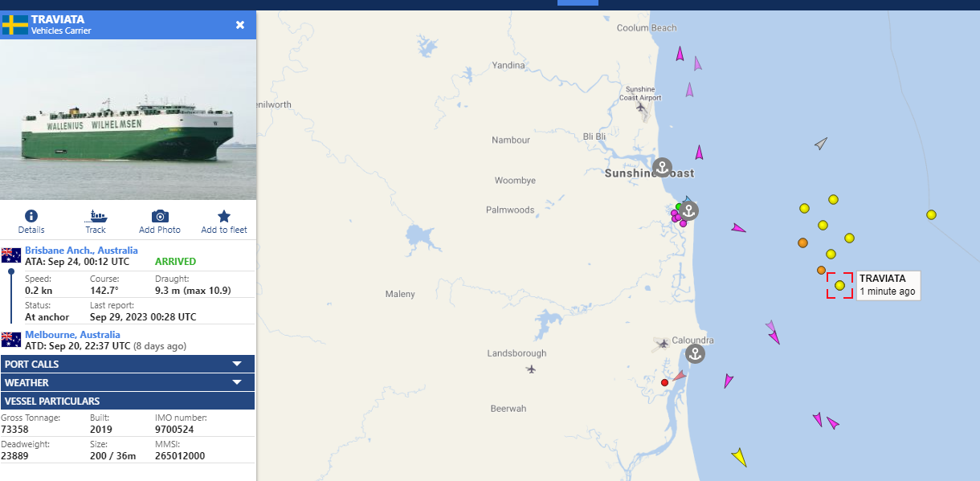Click the airport plane icon left of Caloundra label

[x=663, y=344]
